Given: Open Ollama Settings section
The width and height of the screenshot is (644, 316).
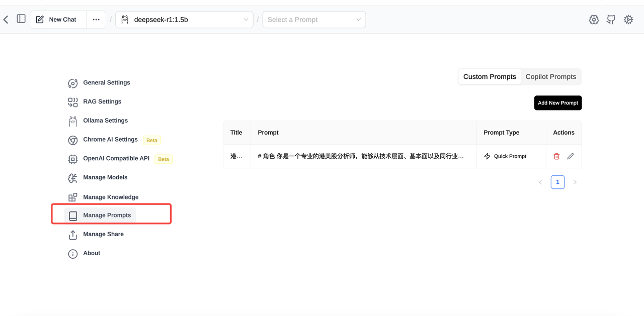Looking at the screenshot, I should (x=105, y=121).
